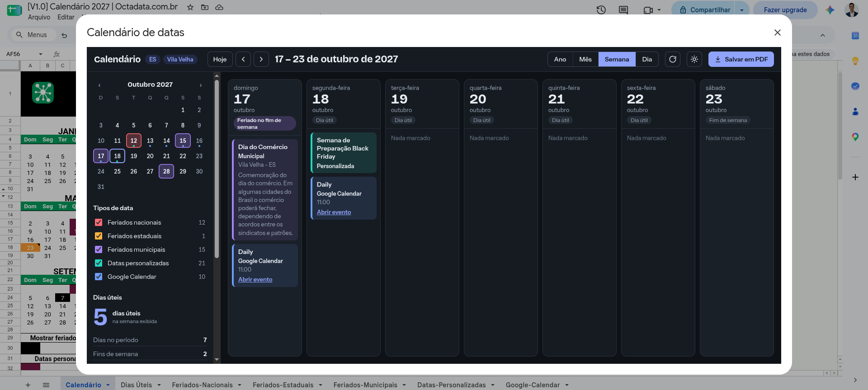Image resolution: width=868 pixels, height=390 pixels.
Task: Open Abrir evento link on Monday's Daily
Action: pyautogui.click(x=334, y=212)
